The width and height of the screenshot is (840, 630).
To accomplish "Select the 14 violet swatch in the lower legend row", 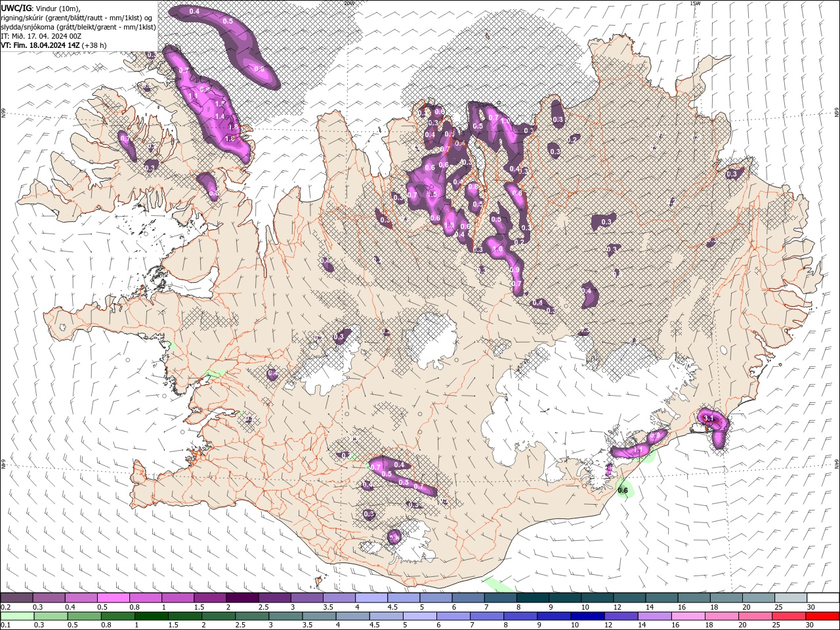I will pyautogui.click(x=655, y=616).
